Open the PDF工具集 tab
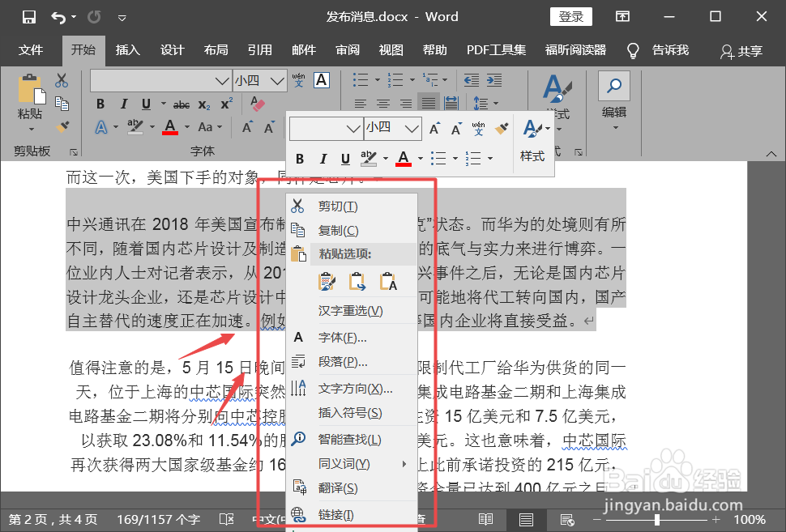Image resolution: width=786 pixels, height=532 pixels. point(496,50)
